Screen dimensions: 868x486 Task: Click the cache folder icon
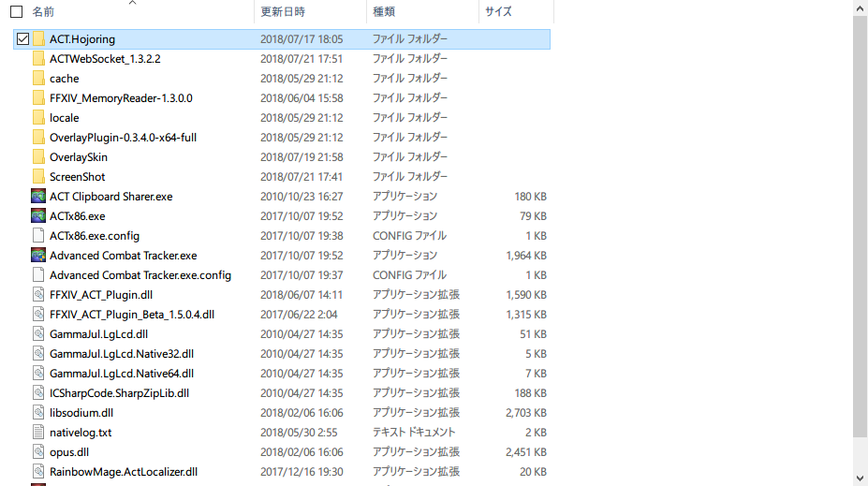tap(38, 78)
